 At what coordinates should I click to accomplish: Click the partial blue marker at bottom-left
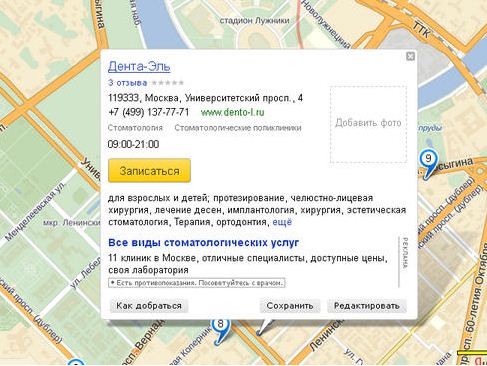coord(76,362)
